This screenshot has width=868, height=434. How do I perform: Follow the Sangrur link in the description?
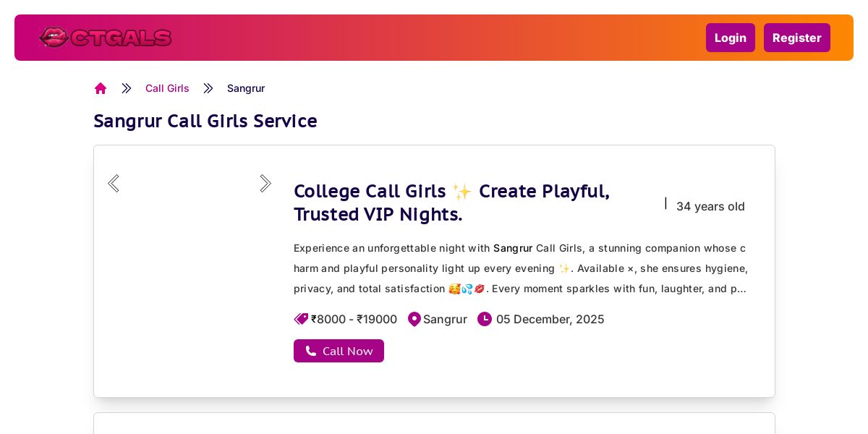(x=513, y=248)
